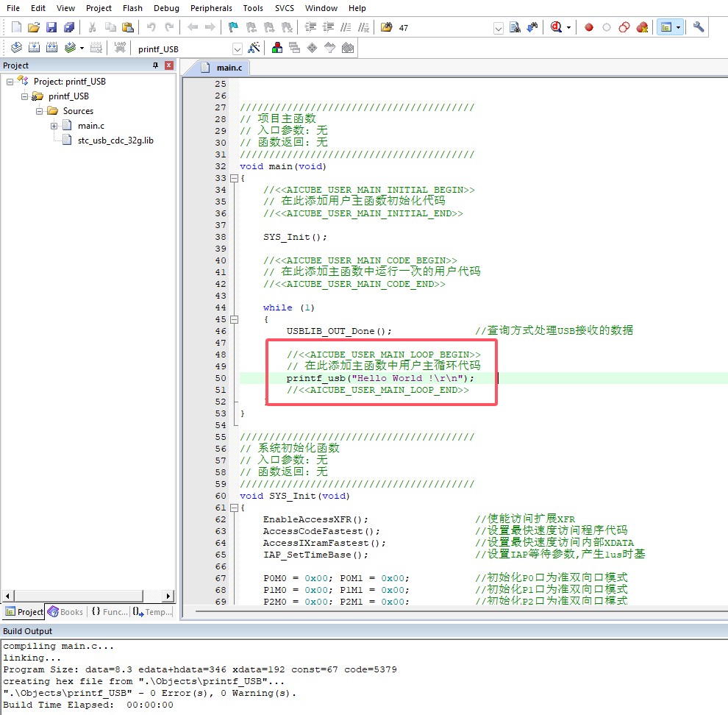The height and width of the screenshot is (715, 728).
Task: Download to flash LOAD icon
Action: 120,47
